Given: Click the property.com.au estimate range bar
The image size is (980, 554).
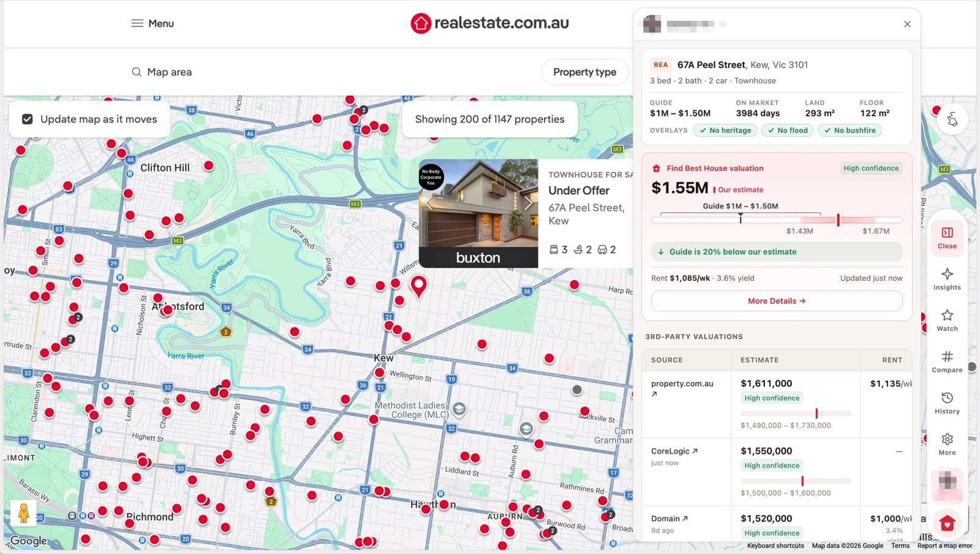Looking at the screenshot, I should point(796,414).
